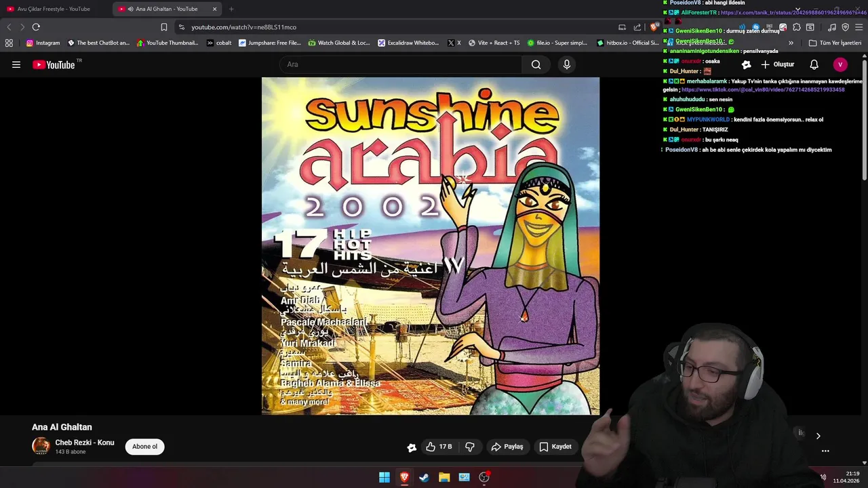Subscribe with the Abone ol button
This screenshot has width=868, height=488.
144,447
